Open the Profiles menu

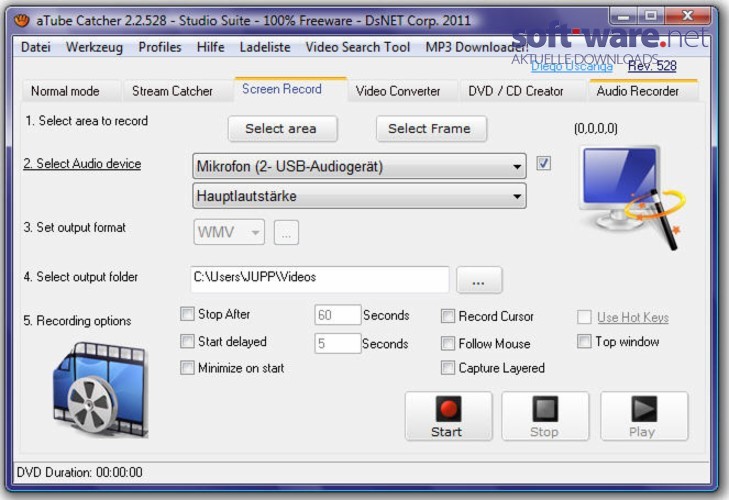(159, 47)
